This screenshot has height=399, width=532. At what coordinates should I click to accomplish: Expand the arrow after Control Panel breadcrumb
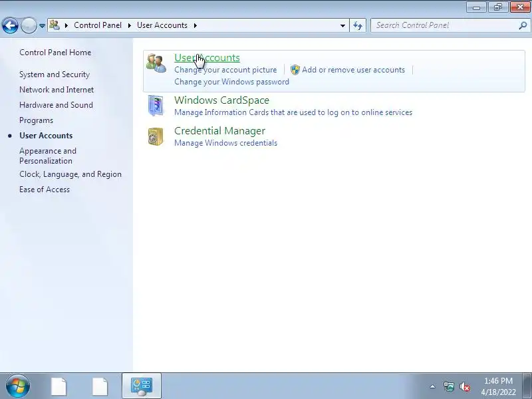(x=130, y=25)
